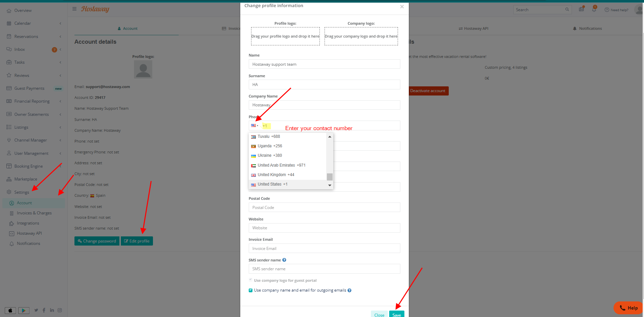Open Notifications in settings submenu

pyautogui.click(x=28, y=244)
